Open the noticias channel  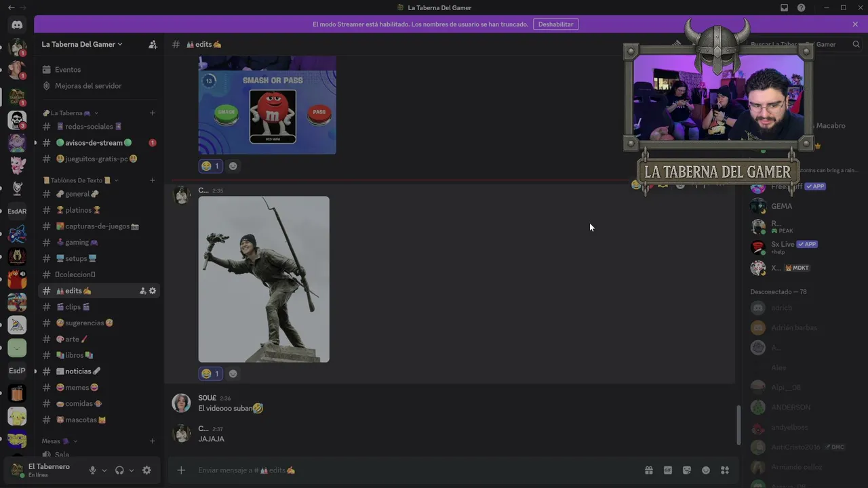pyautogui.click(x=99, y=371)
